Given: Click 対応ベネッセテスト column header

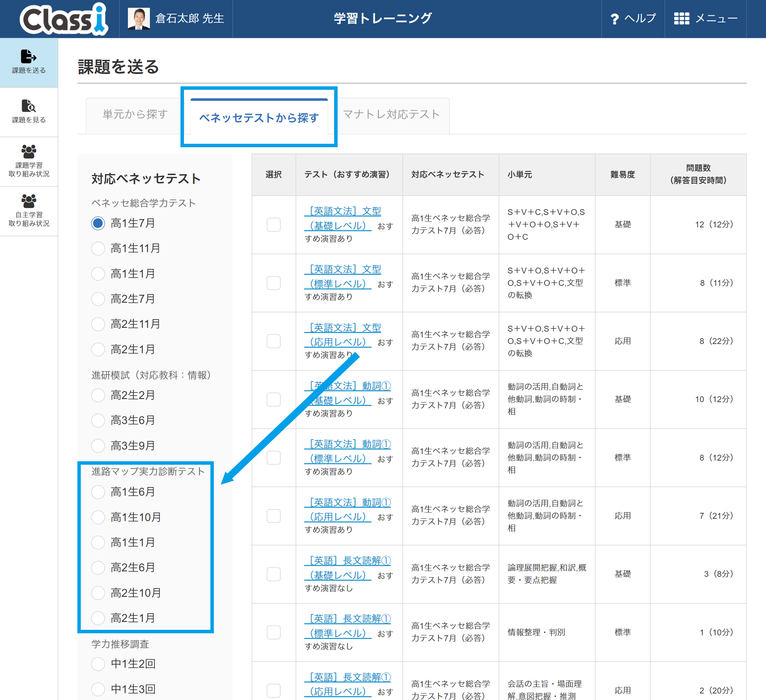Looking at the screenshot, I should [x=451, y=174].
